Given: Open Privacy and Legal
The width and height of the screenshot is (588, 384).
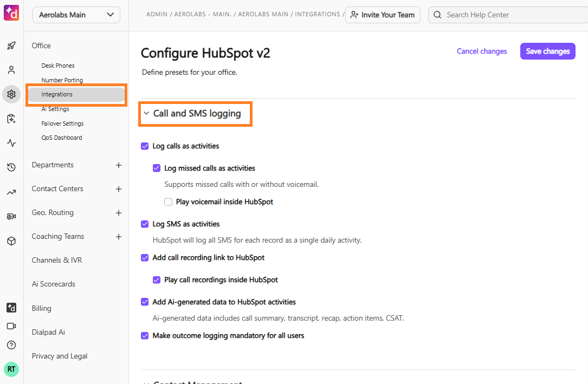Looking at the screenshot, I should pyautogui.click(x=59, y=356).
